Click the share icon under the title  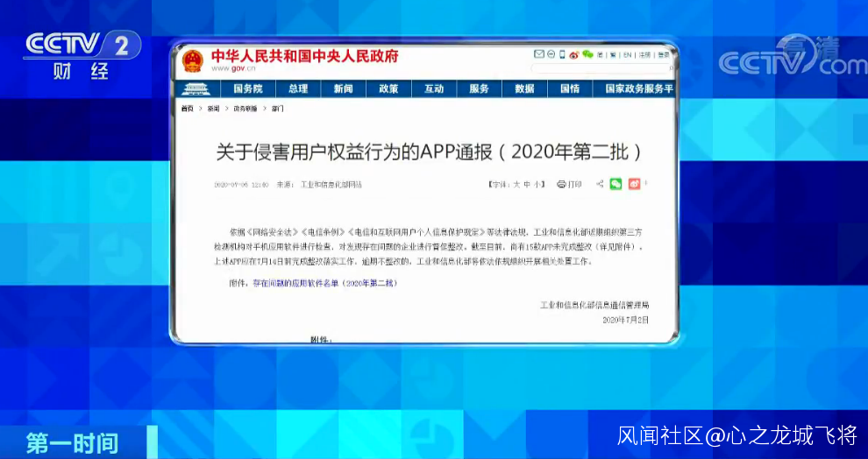point(600,184)
